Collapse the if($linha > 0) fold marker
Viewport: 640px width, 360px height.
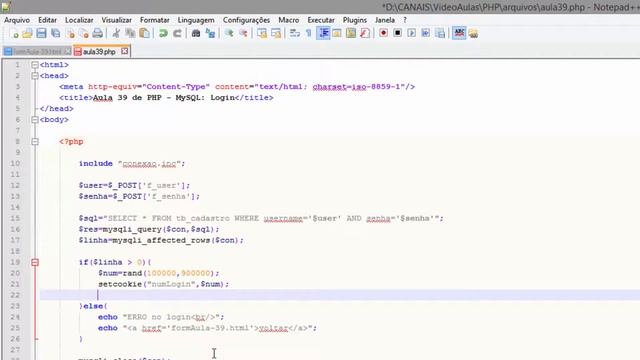(x=35, y=262)
